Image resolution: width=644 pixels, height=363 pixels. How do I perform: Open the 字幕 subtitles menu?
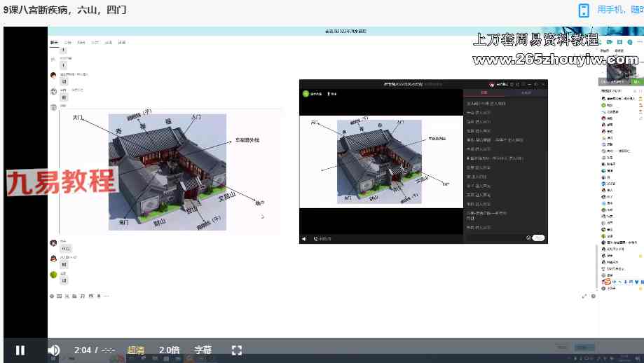click(203, 350)
